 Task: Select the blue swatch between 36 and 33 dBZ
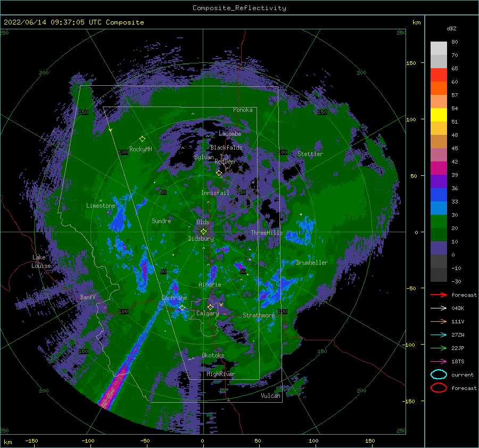click(439, 194)
